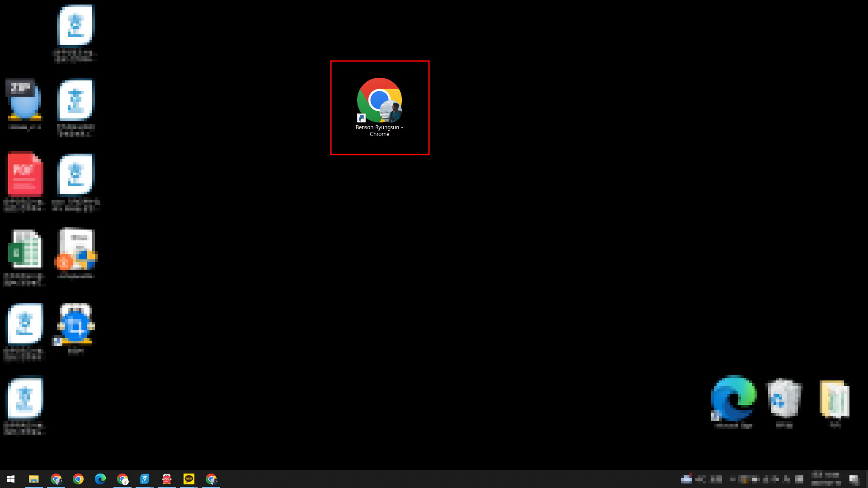Select the ZIP archive desktop icon
The height and width of the screenshot is (488, 868).
24,100
